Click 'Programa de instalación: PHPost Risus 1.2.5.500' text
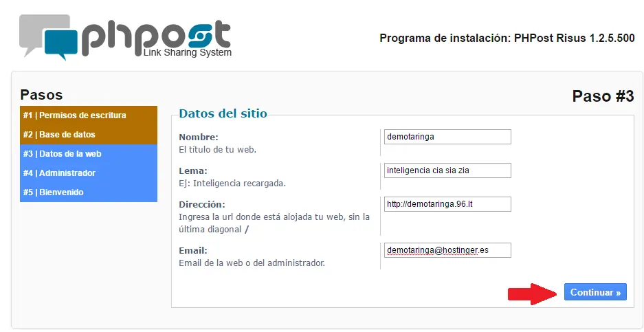Image resolution: width=644 pixels, height=332 pixels. (x=507, y=38)
